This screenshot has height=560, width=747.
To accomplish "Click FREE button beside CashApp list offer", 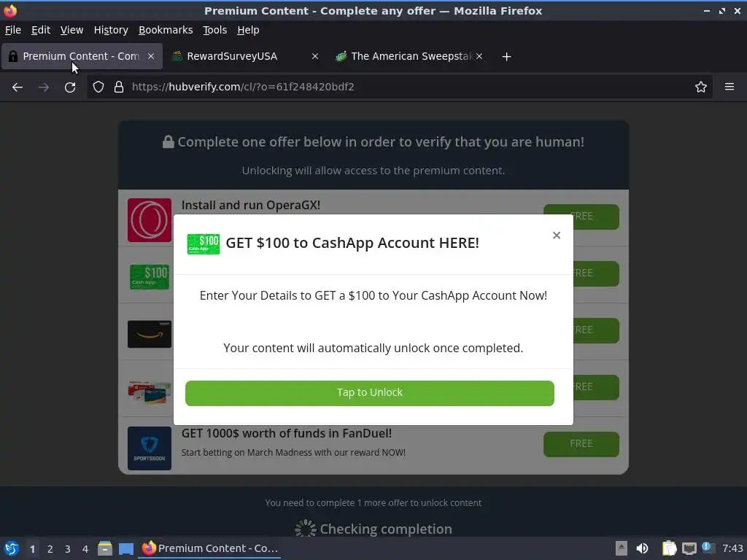I will tap(596, 274).
